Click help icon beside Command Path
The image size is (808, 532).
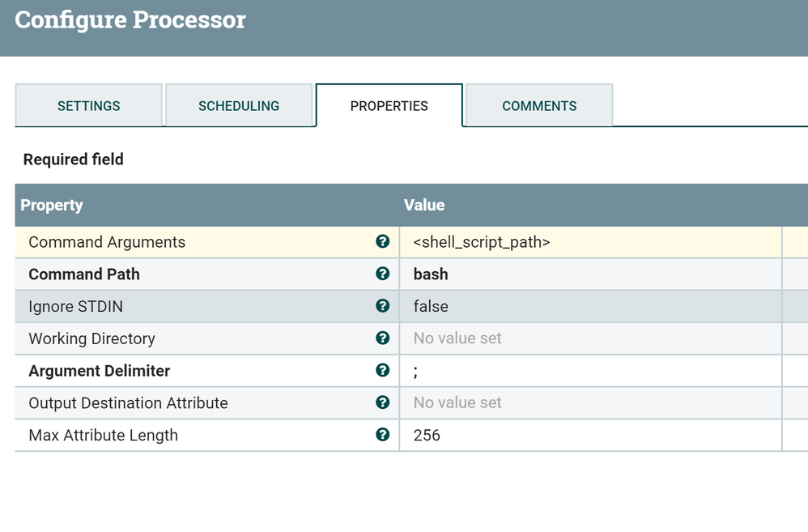(x=382, y=274)
